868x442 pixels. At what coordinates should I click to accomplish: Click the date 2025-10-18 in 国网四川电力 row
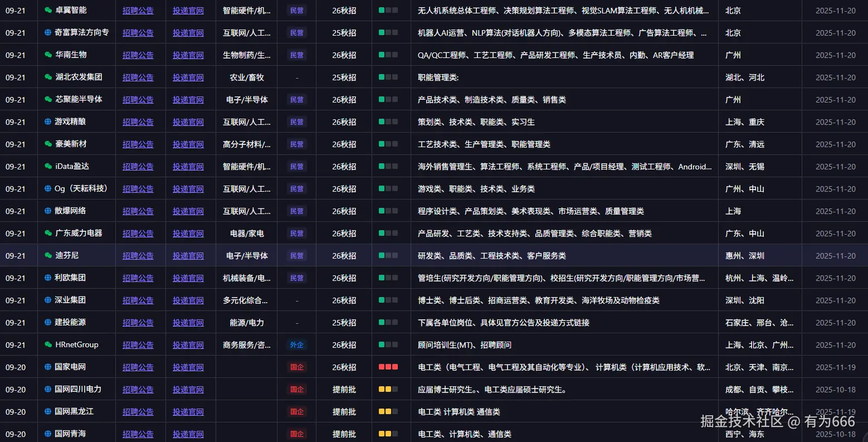(x=836, y=390)
